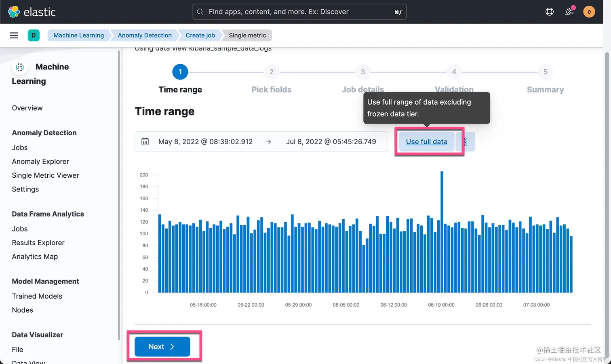The width and height of the screenshot is (611, 364).
Task: Open Anomaly Explorer
Action: (x=40, y=161)
